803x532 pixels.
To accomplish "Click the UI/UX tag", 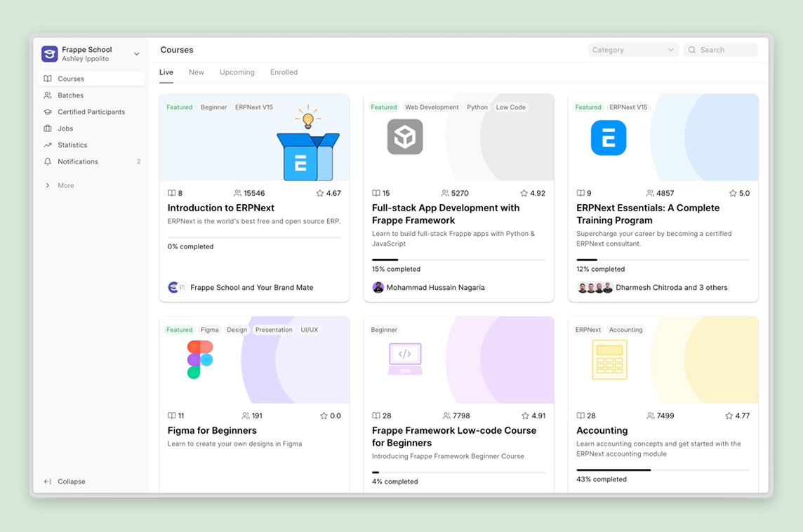I will [310, 330].
